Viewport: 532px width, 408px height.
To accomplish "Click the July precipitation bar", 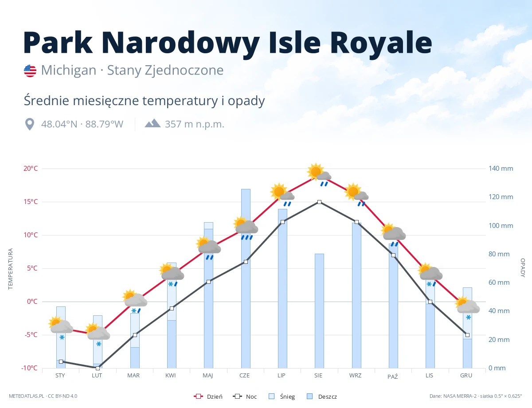I will [282, 288].
